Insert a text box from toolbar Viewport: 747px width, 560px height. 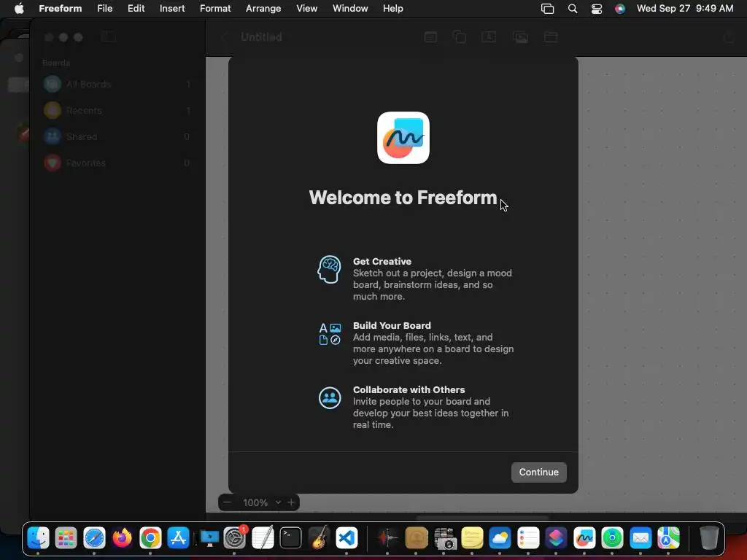point(489,37)
